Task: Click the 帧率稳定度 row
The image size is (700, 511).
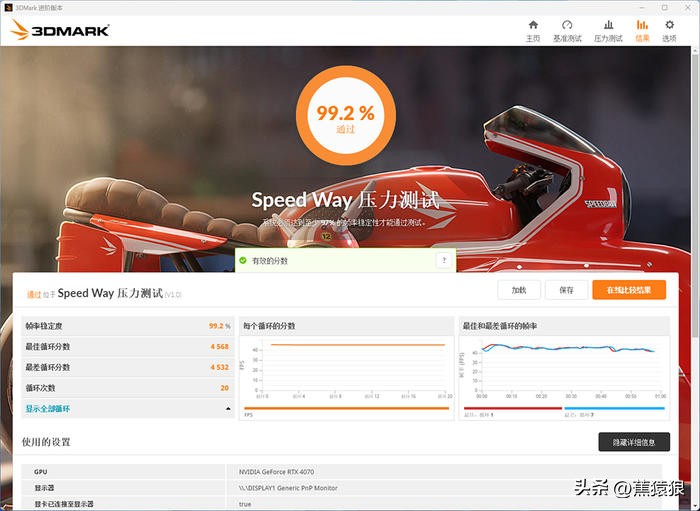Action: click(x=127, y=326)
